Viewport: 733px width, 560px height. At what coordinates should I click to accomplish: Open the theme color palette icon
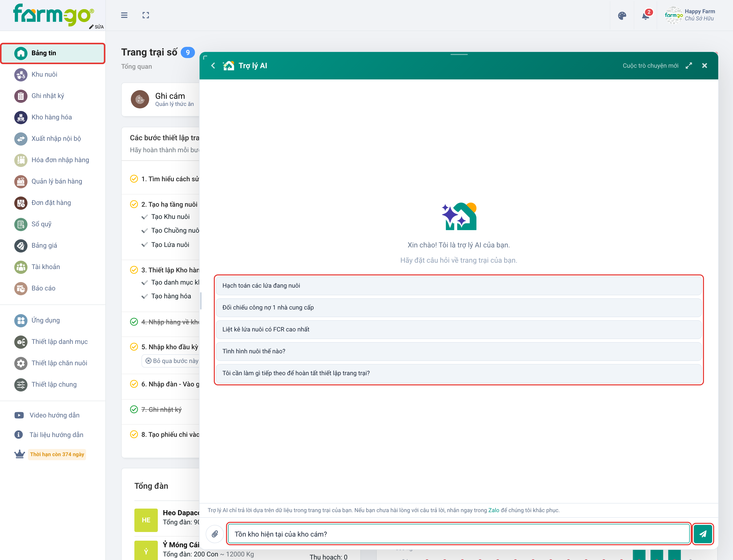click(622, 16)
